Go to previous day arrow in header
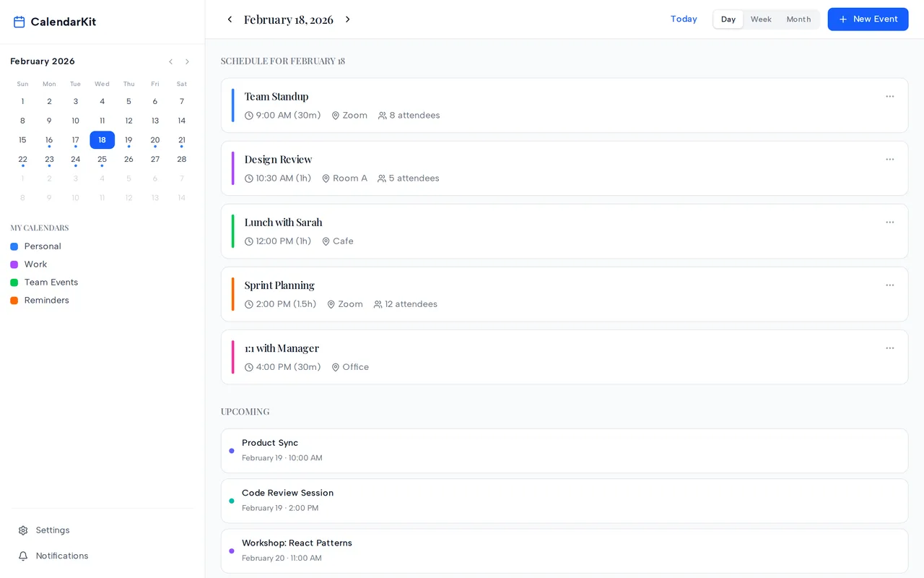Screen dimensions: 924x578 (230, 20)
